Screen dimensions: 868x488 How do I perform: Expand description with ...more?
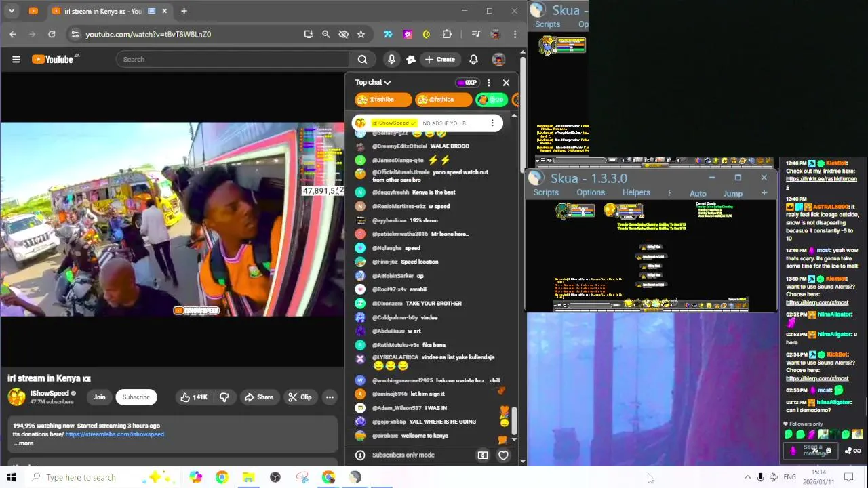point(24,443)
